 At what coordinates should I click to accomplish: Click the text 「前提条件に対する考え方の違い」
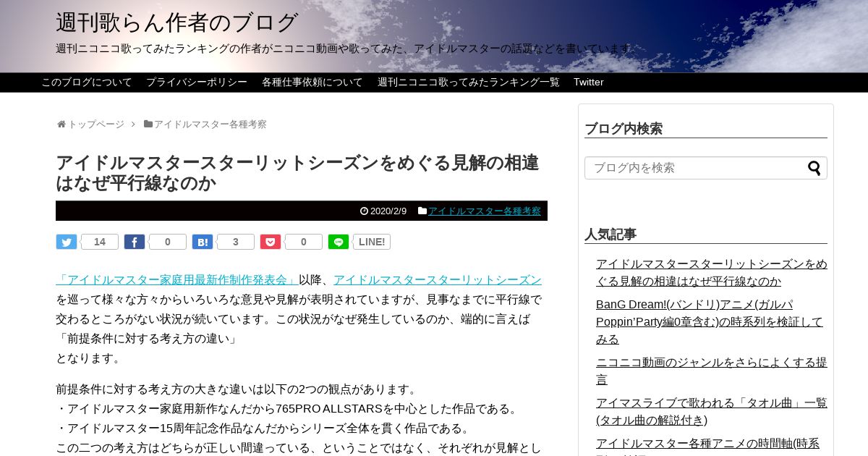pos(148,339)
